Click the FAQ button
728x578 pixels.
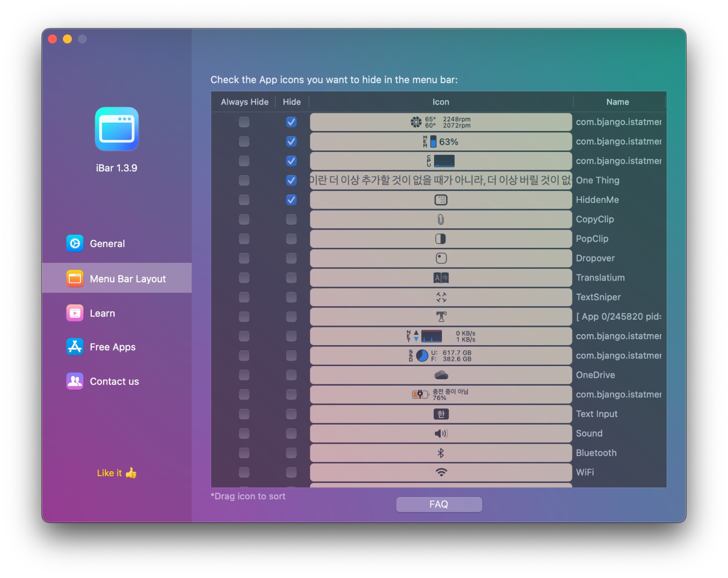[439, 504]
